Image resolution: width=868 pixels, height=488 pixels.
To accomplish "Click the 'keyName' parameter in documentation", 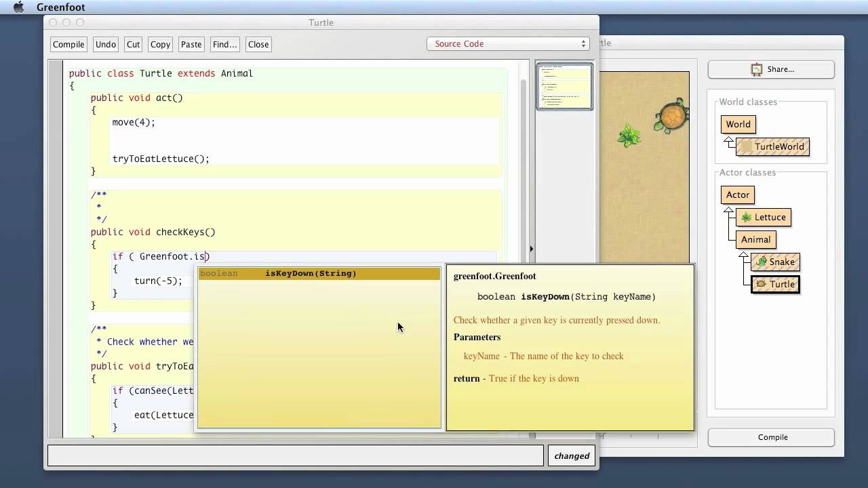I will click(x=481, y=356).
